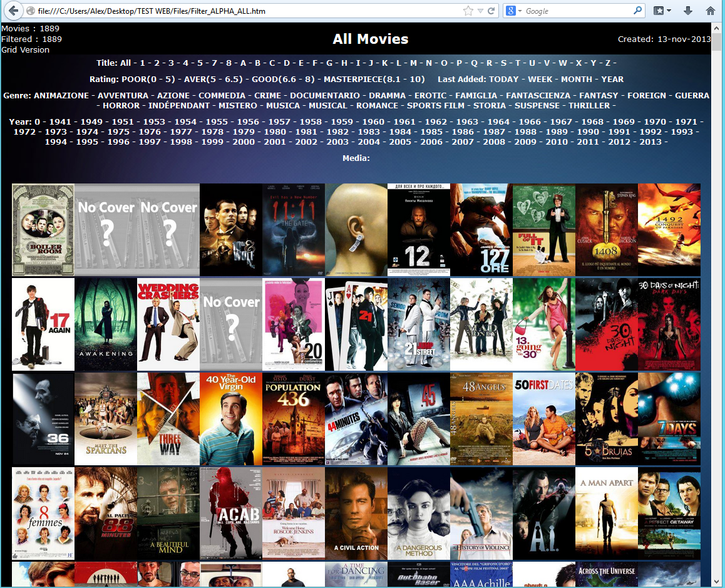Open the downloads arrow icon
Screen dimensions: 725x588
point(688,11)
